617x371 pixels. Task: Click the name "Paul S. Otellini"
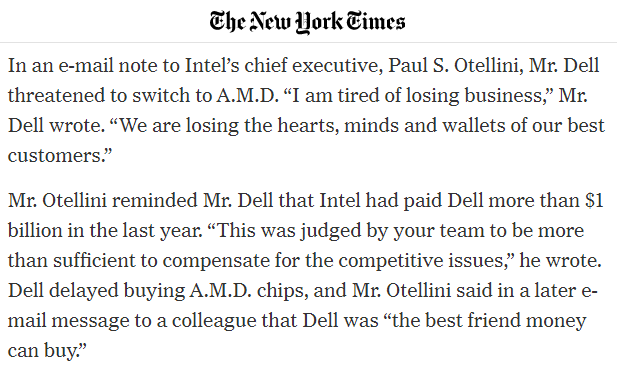pos(456,65)
